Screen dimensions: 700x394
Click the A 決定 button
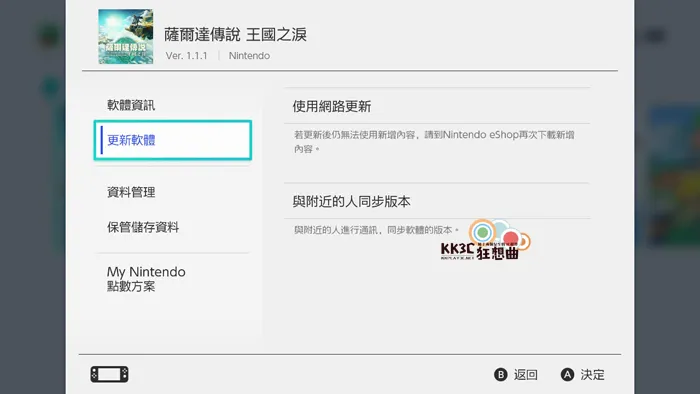pos(583,374)
